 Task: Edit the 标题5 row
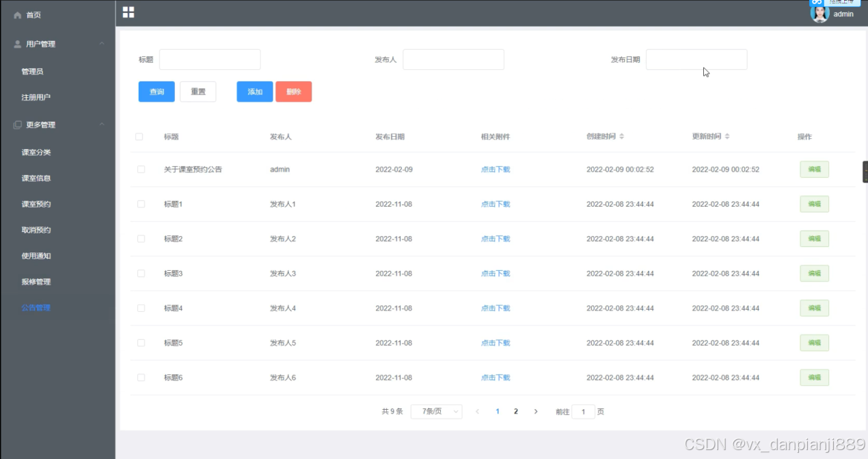pos(815,343)
